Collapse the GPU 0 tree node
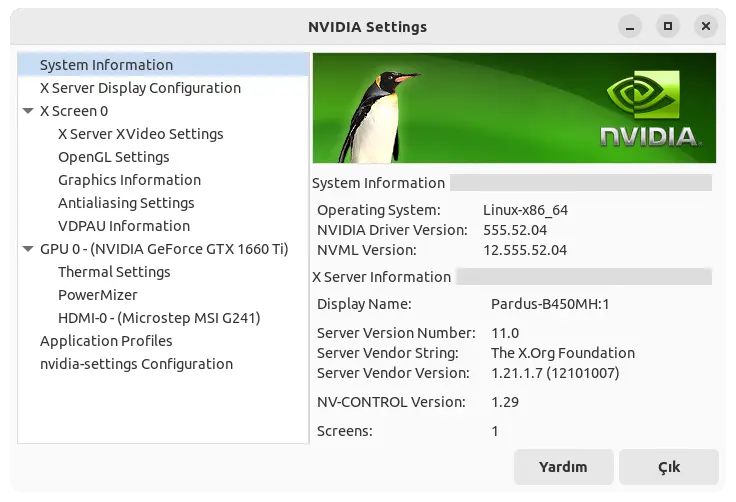The image size is (736, 502). [28, 249]
